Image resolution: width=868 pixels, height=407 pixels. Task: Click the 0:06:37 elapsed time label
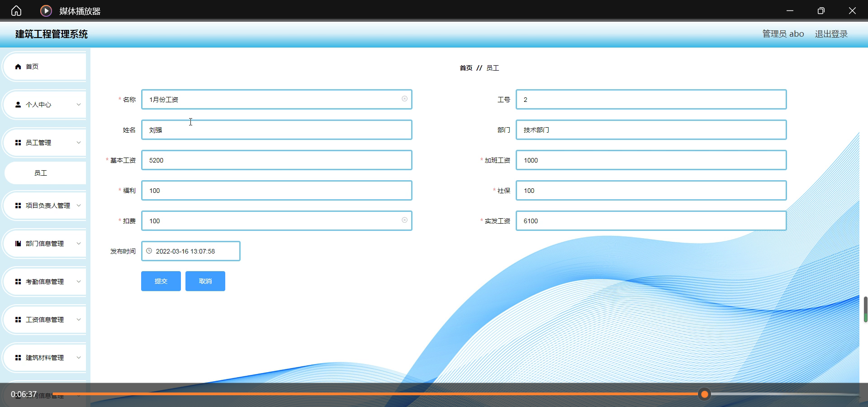click(x=24, y=394)
